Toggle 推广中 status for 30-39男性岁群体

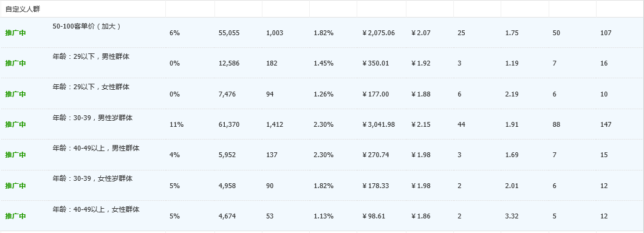15,124
